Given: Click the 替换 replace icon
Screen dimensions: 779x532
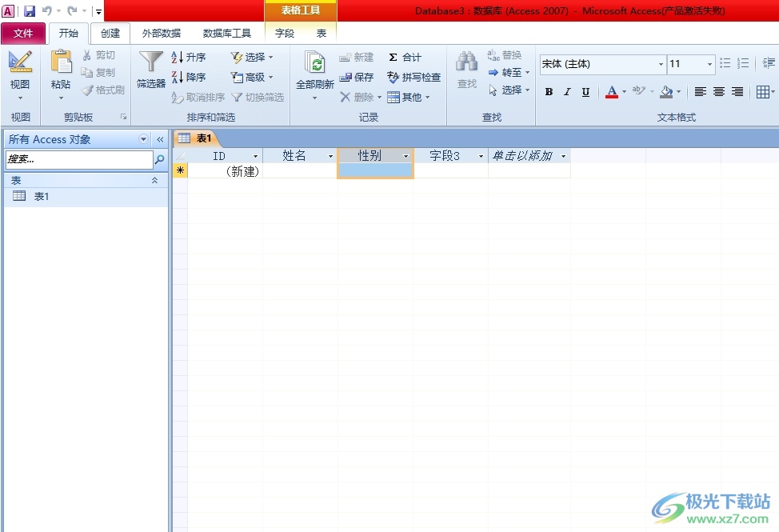Looking at the screenshot, I should (x=493, y=54).
